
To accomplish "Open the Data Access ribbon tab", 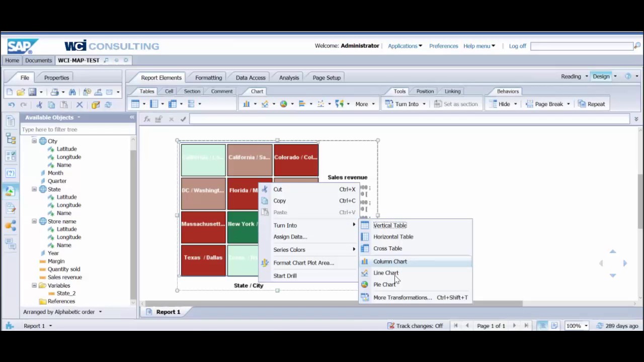I will [251, 77].
